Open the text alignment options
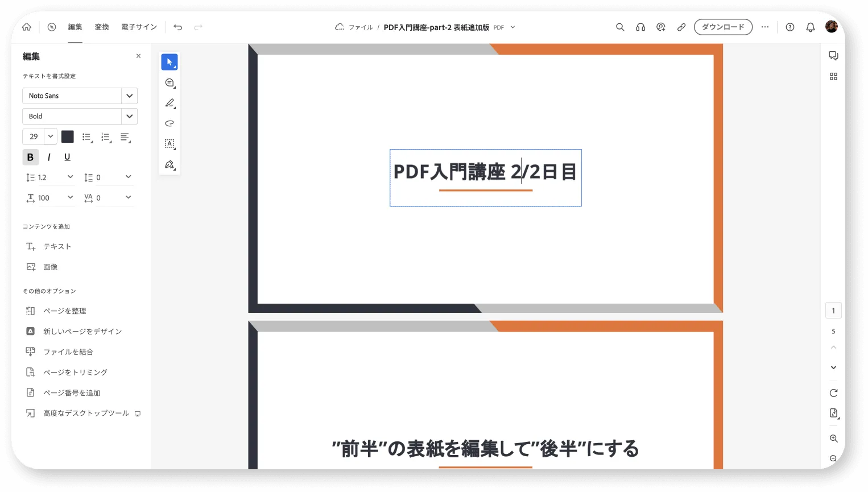 tap(126, 137)
